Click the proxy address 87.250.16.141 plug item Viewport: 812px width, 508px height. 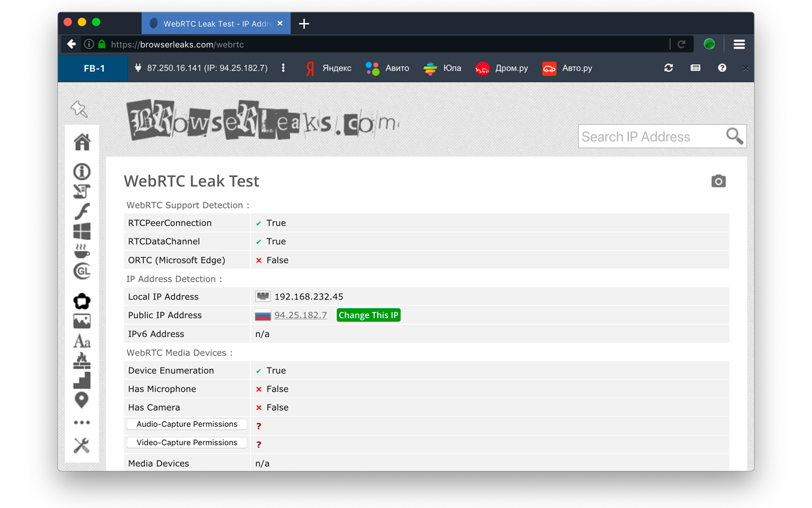coord(201,68)
